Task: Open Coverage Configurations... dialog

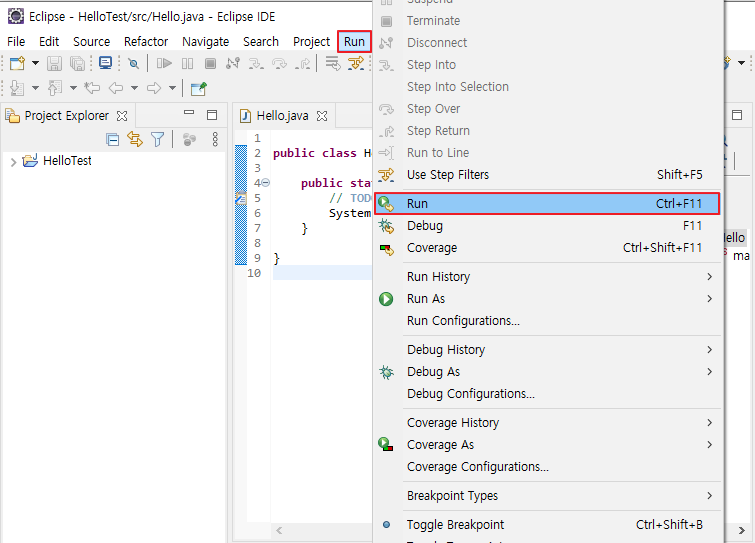Action: pos(547,467)
